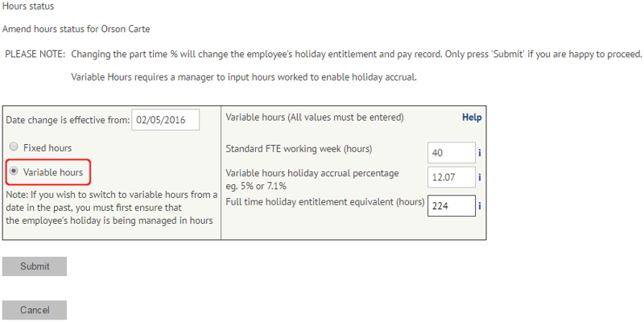Image resolution: width=644 pixels, height=322 pixels.
Task: Click info icon beside full time holiday entitlement
Action: [x=479, y=206]
